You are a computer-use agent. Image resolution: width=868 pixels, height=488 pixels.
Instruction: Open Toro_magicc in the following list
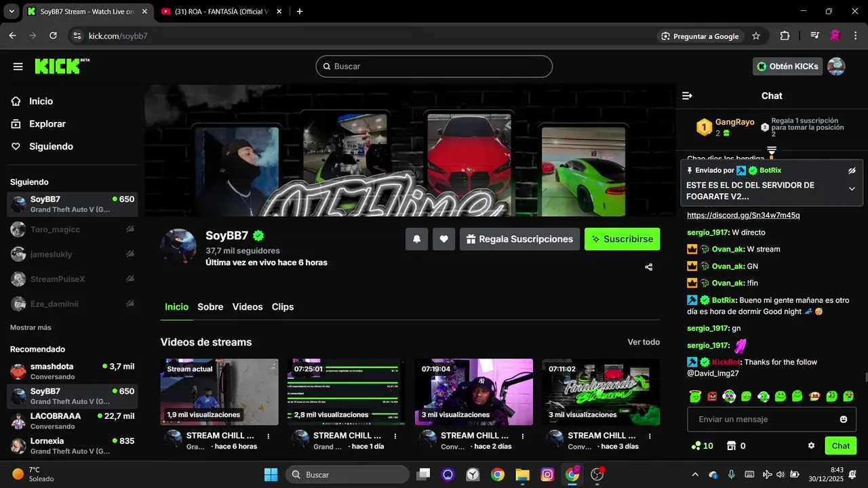[x=73, y=230]
